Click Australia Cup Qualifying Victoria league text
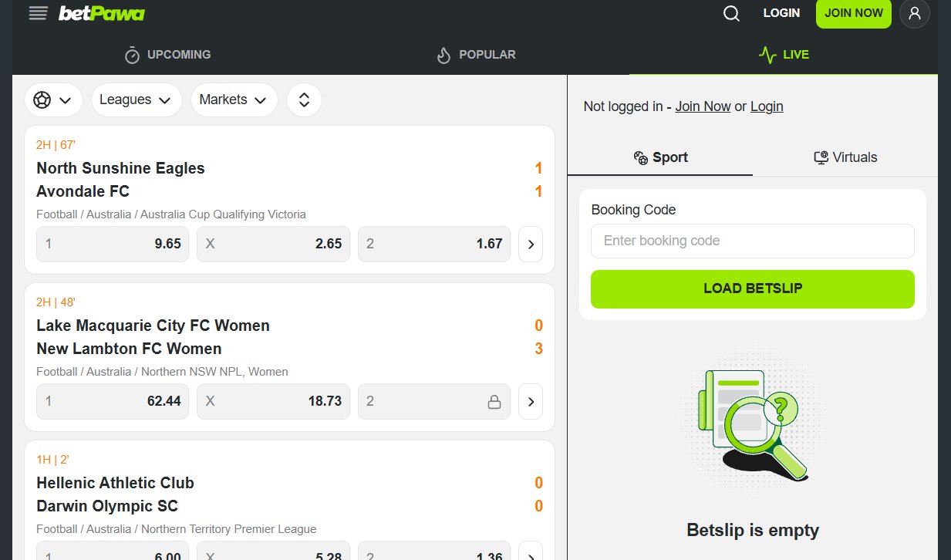Viewport: 951px width, 560px height. click(x=223, y=214)
